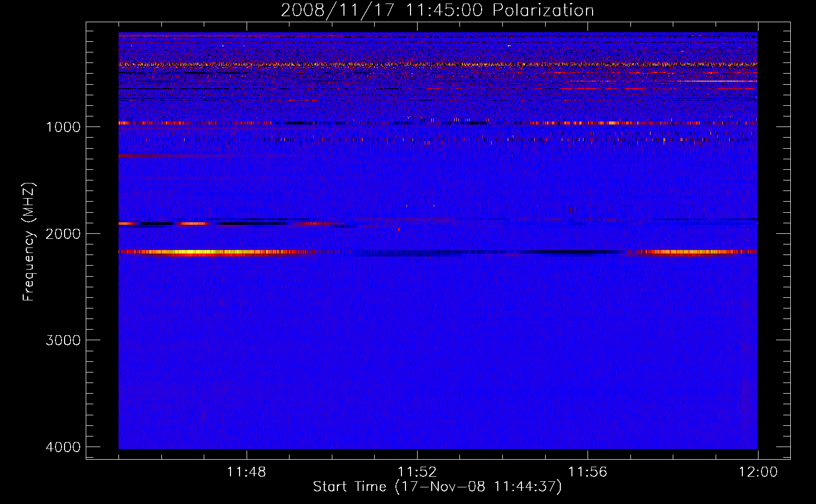This screenshot has height=504, width=816.
Task: Click the 'Start Time (17-Nov-08 11:44:37)' label
Action: coord(437,487)
